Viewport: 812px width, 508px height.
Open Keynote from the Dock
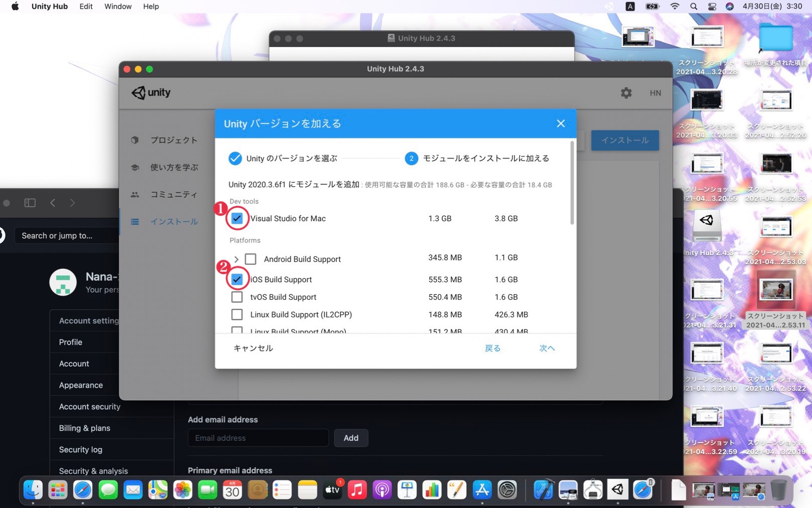click(407, 489)
